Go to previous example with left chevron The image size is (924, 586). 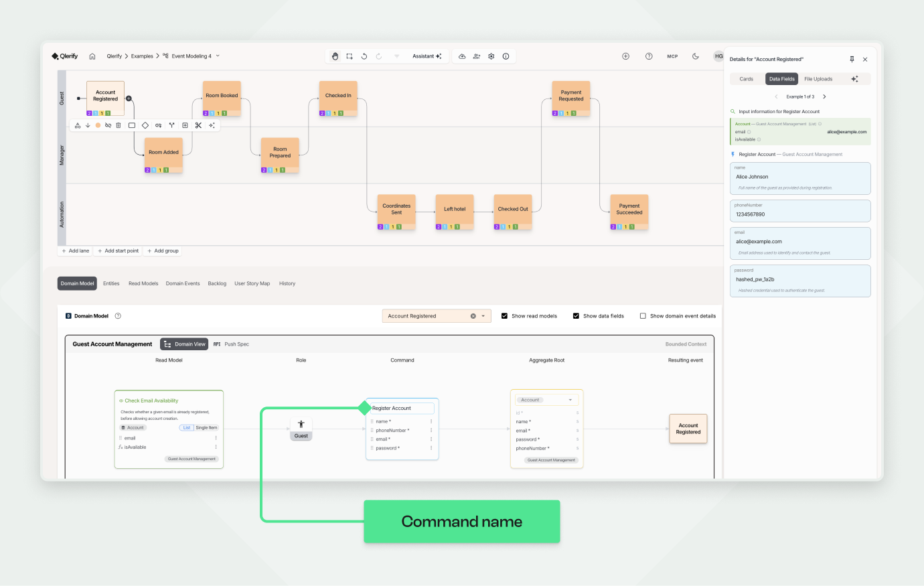777,96
